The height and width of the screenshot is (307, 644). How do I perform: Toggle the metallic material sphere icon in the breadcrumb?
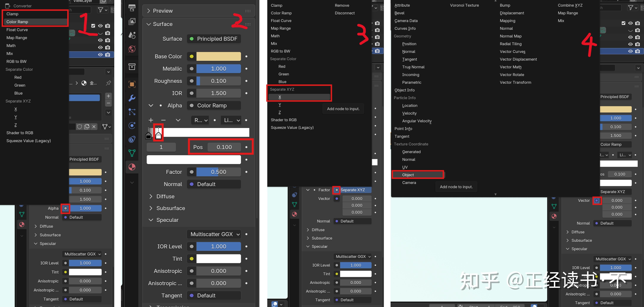(x=84, y=83)
